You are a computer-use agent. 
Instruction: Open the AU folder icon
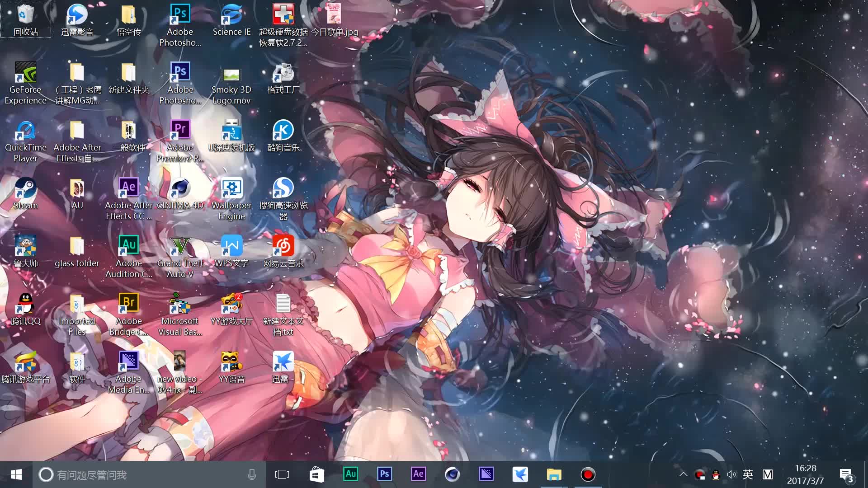point(77,193)
